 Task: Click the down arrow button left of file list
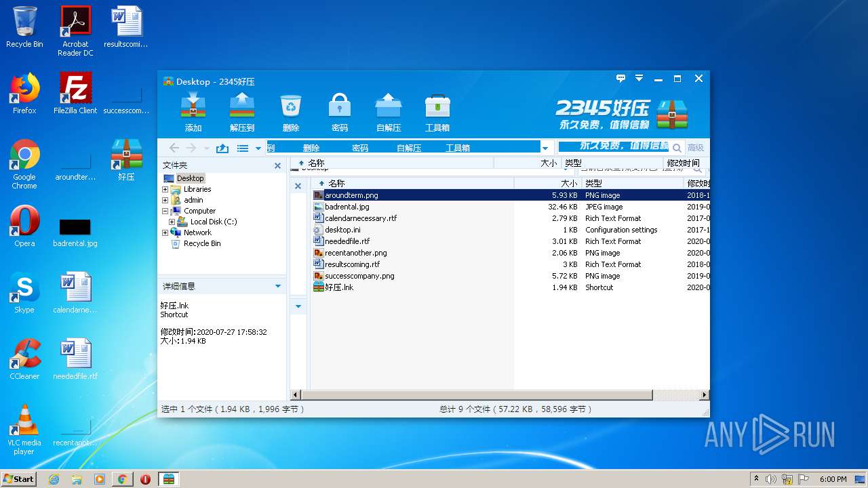[298, 306]
